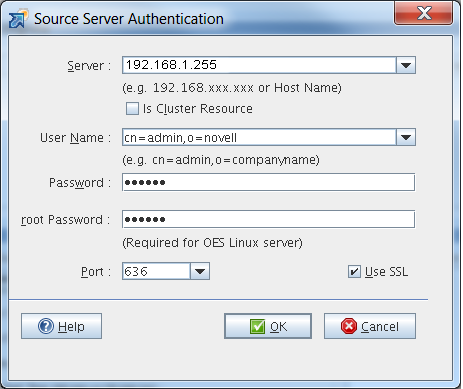Click the migration tool icon in title bar
Viewport: 463px width, 389px height.
pos(18,19)
